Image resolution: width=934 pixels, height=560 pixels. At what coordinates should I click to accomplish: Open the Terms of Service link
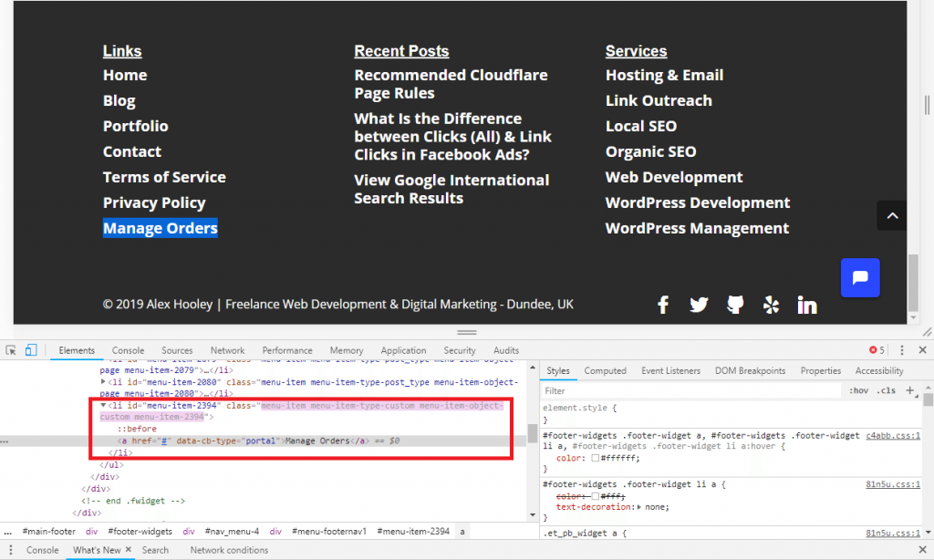tap(164, 177)
